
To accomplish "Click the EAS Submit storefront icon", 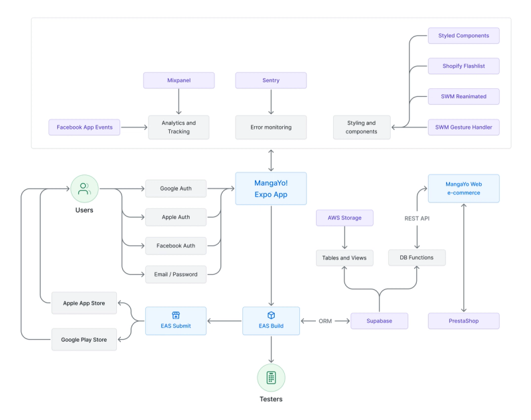I will [175, 316].
